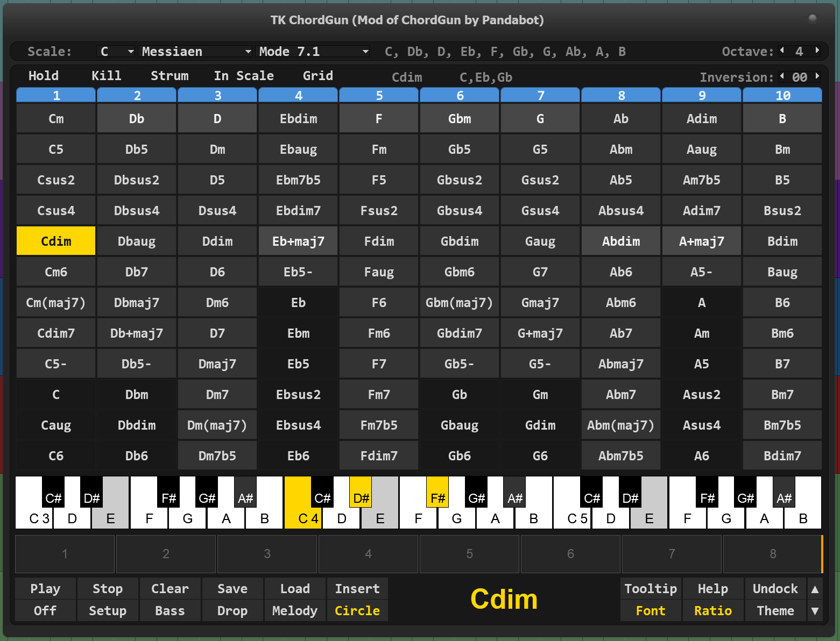The image size is (840, 641).
Task: Click the down triangle beside Theme
Action: [815, 611]
